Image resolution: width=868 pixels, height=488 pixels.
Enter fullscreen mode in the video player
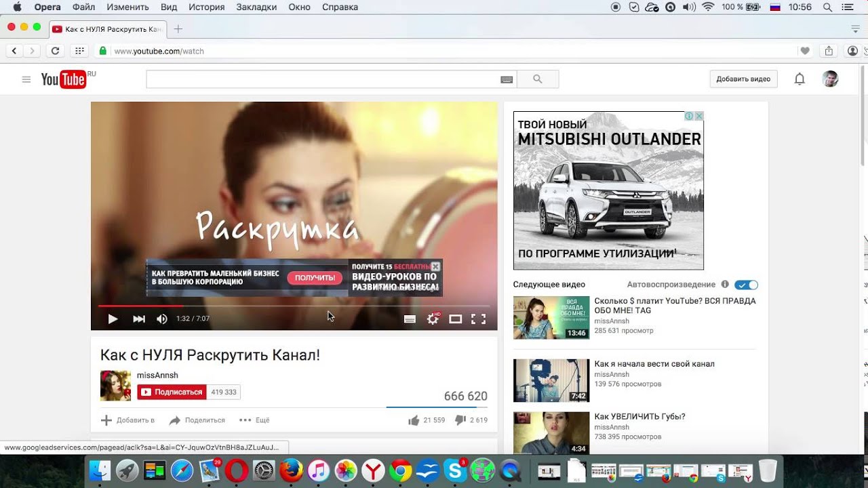point(478,319)
